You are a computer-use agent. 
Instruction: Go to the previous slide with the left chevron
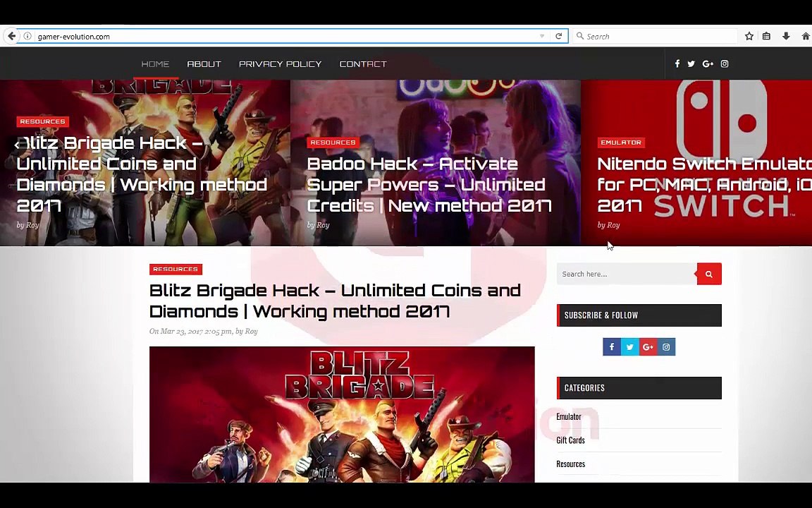click(x=17, y=145)
